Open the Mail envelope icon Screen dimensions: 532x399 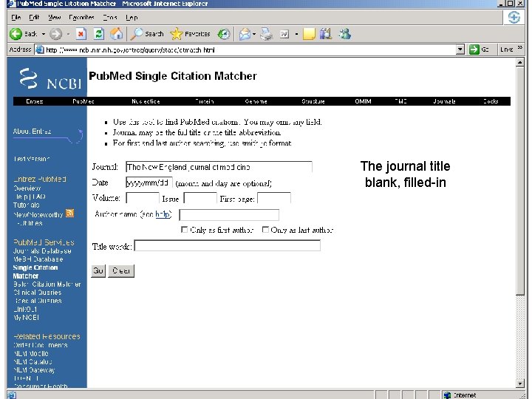click(245, 34)
